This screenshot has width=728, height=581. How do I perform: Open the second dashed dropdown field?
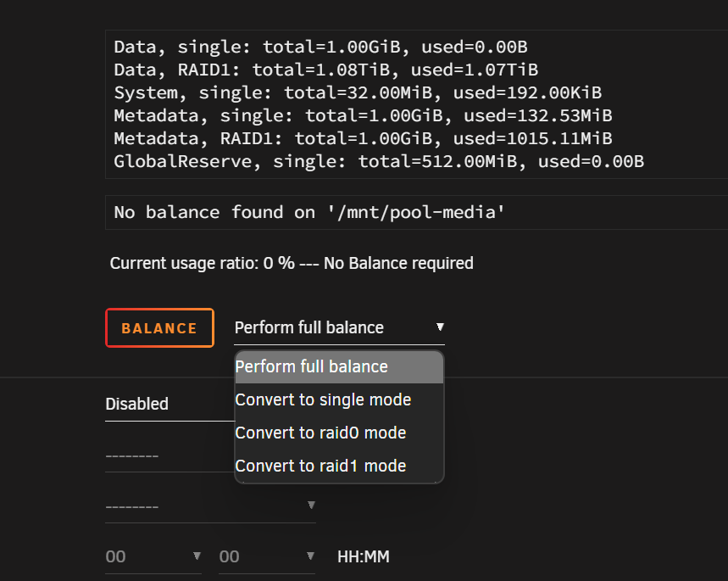210,506
